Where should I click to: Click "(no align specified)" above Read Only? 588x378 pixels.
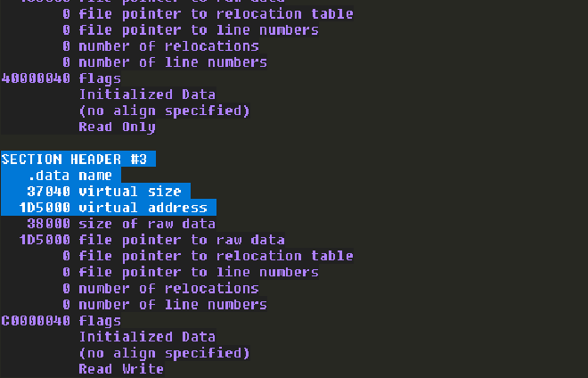[x=164, y=111]
